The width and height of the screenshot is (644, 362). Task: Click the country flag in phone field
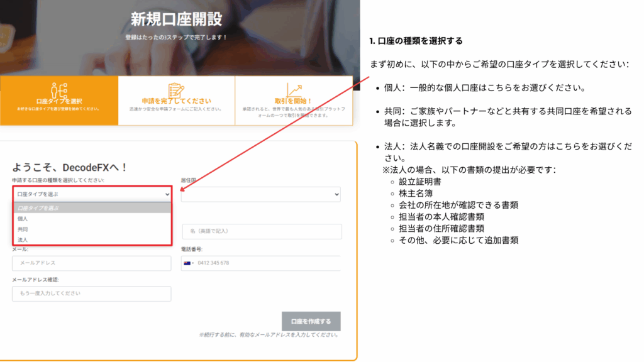pos(189,263)
